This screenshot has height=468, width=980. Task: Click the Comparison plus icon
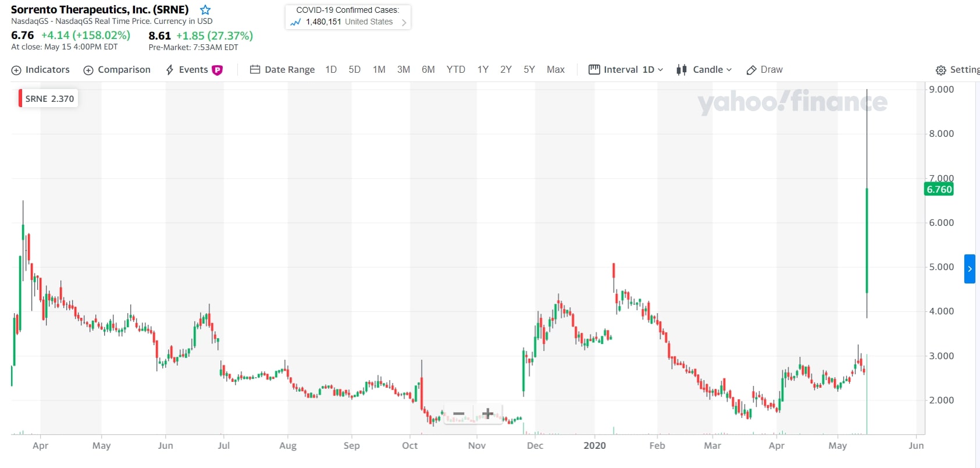(88, 70)
